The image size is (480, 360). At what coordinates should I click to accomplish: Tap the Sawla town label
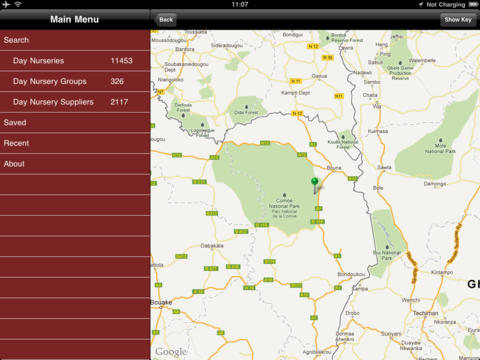point(384,167)
